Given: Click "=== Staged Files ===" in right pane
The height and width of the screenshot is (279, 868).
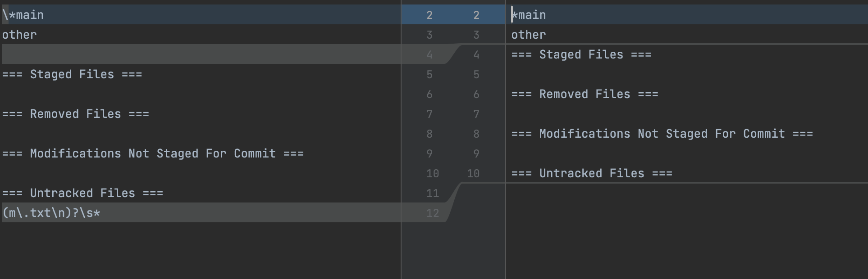Looking at the screenshot, I should [x=581, y=54].
